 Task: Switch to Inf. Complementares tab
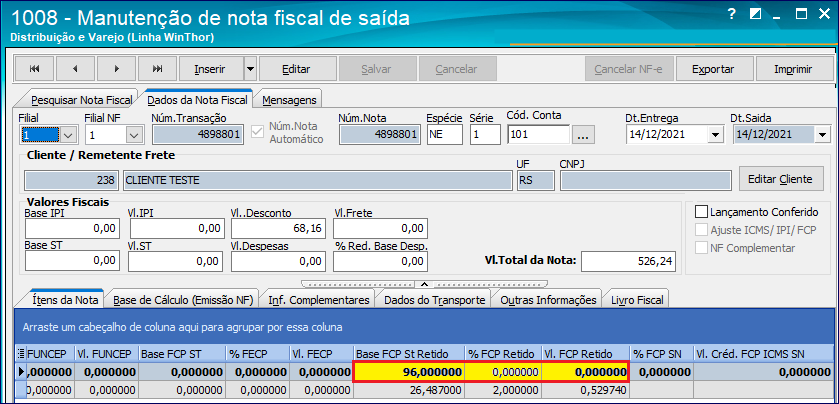319,300
